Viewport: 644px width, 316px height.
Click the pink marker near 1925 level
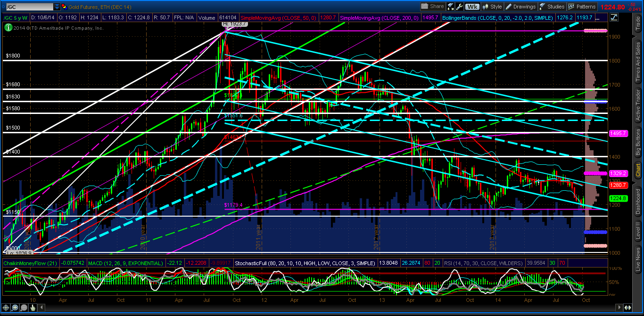[x=595, y=31]
